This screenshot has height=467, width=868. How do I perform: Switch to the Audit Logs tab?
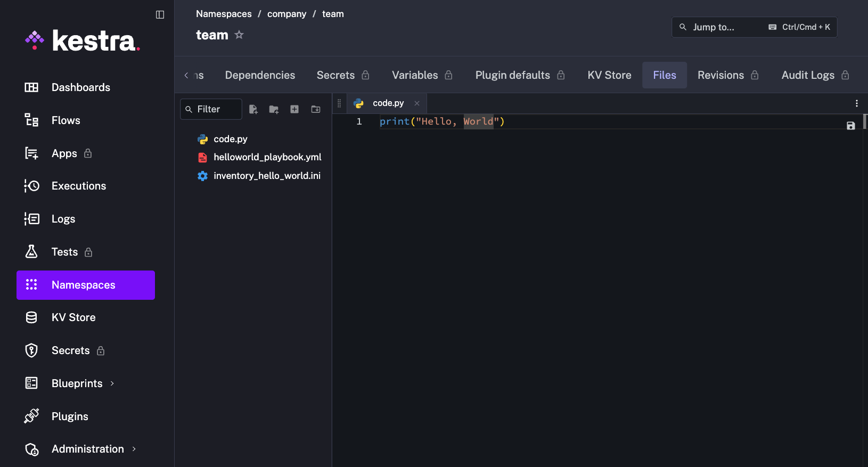(x=815, y=75)
